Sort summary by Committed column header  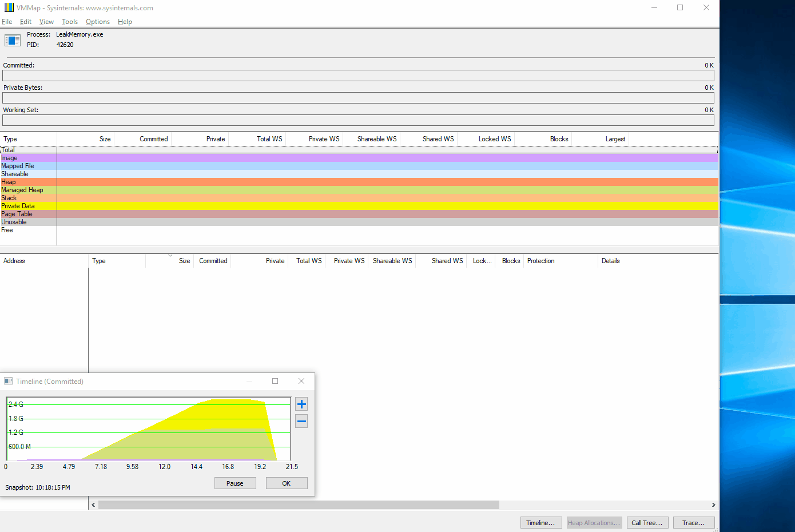pos(154,139)
